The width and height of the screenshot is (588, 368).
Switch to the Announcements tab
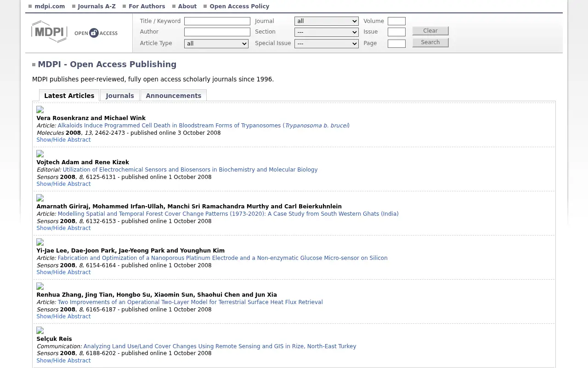[174, 96]
